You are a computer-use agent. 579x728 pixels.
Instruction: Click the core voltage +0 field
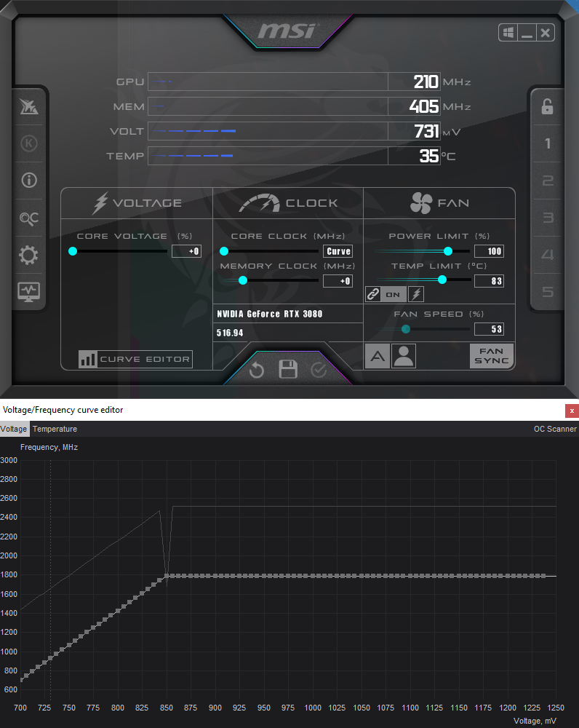(x=186, y=251)
